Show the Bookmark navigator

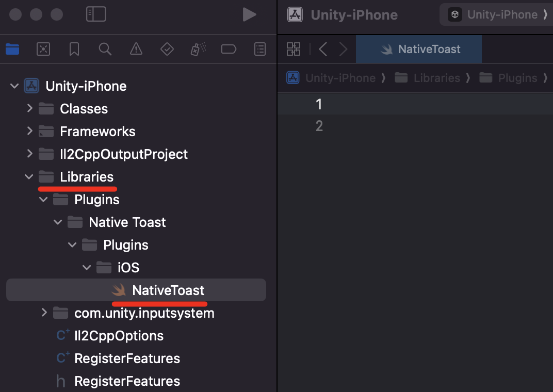74,49
